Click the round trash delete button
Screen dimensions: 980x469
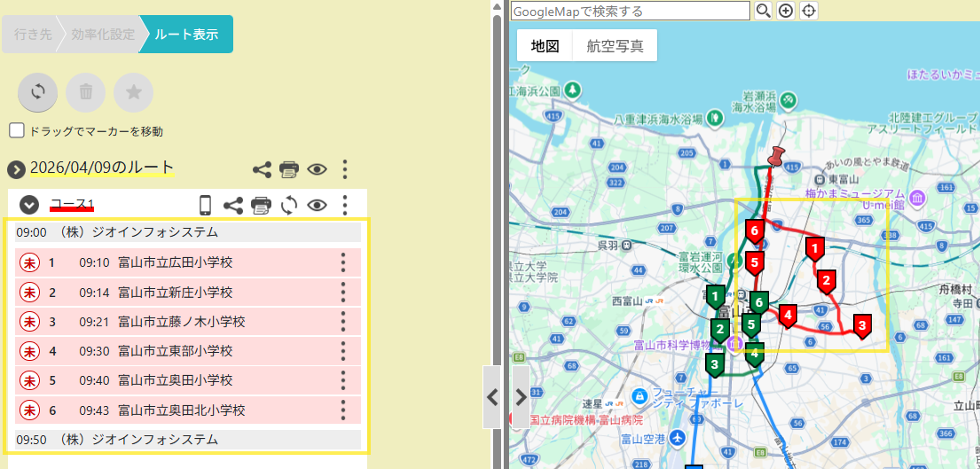coord(86,92)
